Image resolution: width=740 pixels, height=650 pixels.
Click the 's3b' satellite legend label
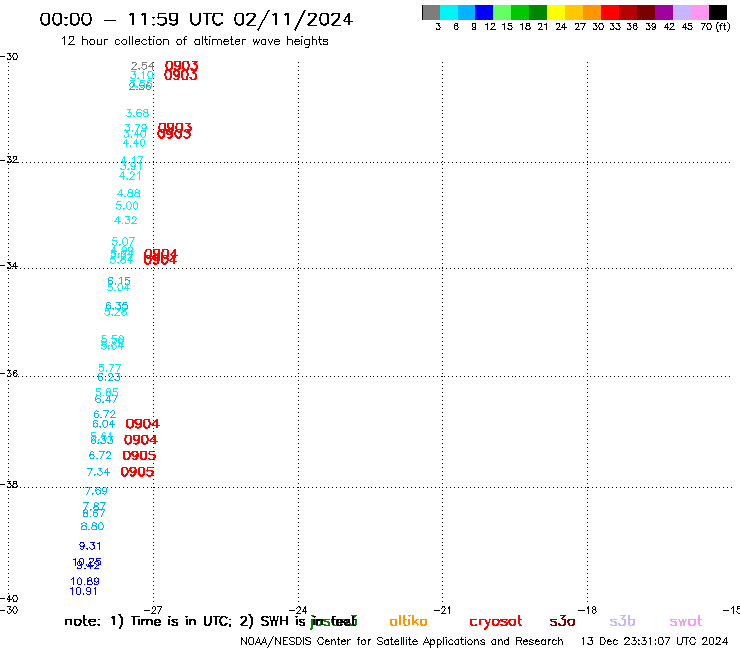(x=622, y=621)
